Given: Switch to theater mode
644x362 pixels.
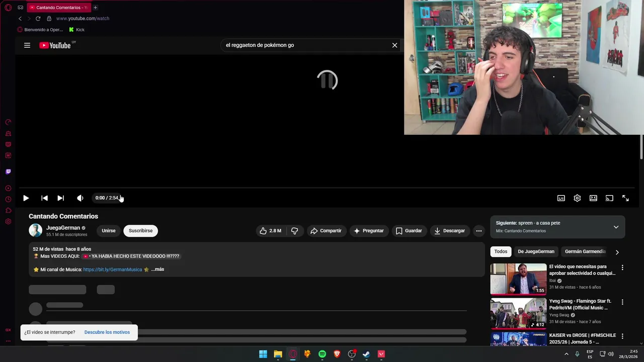Looking at the screenshot, I should click(593, 198).
